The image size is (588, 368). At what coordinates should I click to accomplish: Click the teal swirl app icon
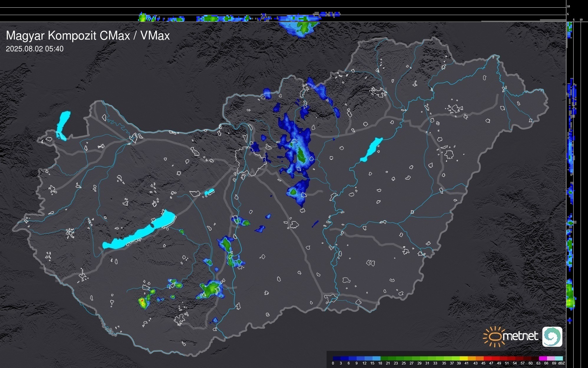[552, 336]
